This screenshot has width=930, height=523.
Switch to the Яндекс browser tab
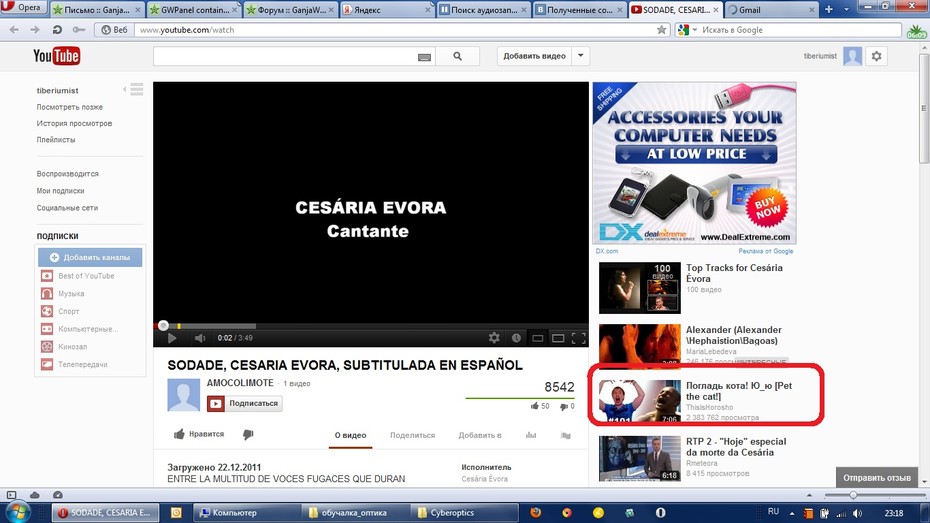(387, 9)
